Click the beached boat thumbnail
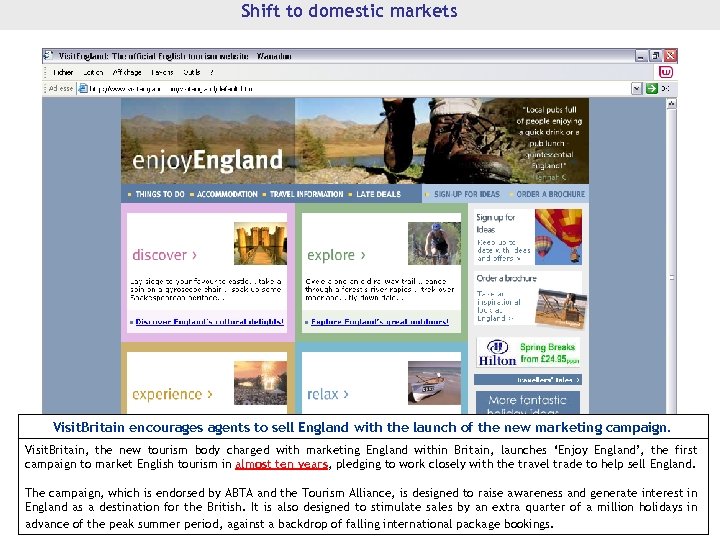The image size is (720, 540). 434,383
